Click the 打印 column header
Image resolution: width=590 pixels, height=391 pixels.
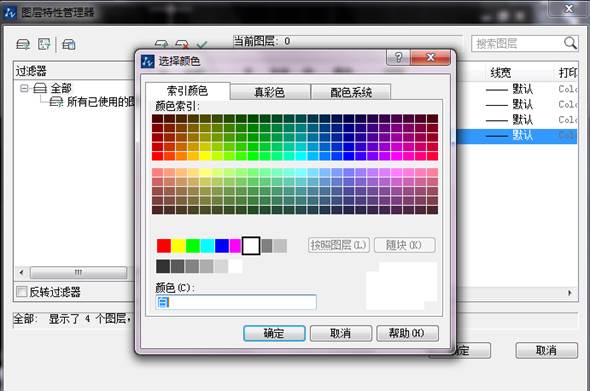pyautogui.click(x=567, y=73)
